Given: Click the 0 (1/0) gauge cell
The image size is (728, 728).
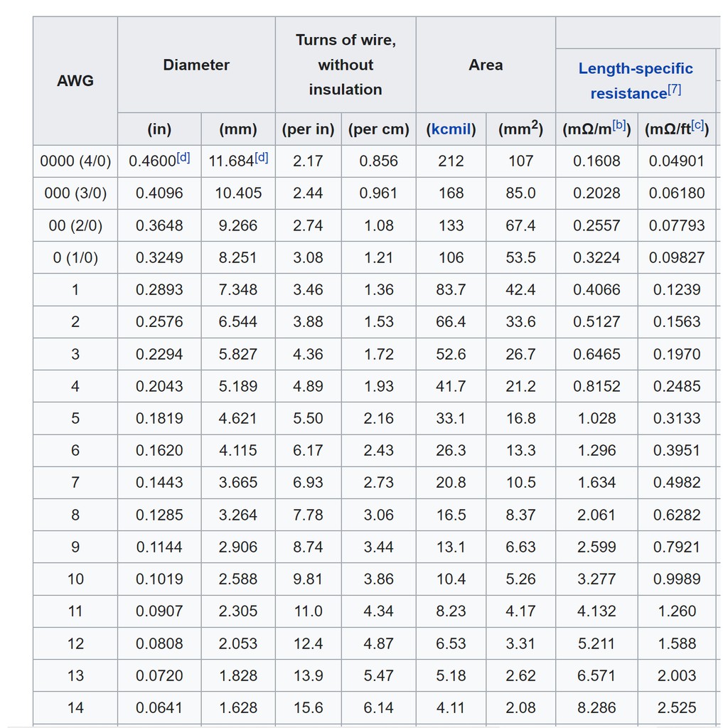Looking at the screenshot, I should (x=75, y=258).
